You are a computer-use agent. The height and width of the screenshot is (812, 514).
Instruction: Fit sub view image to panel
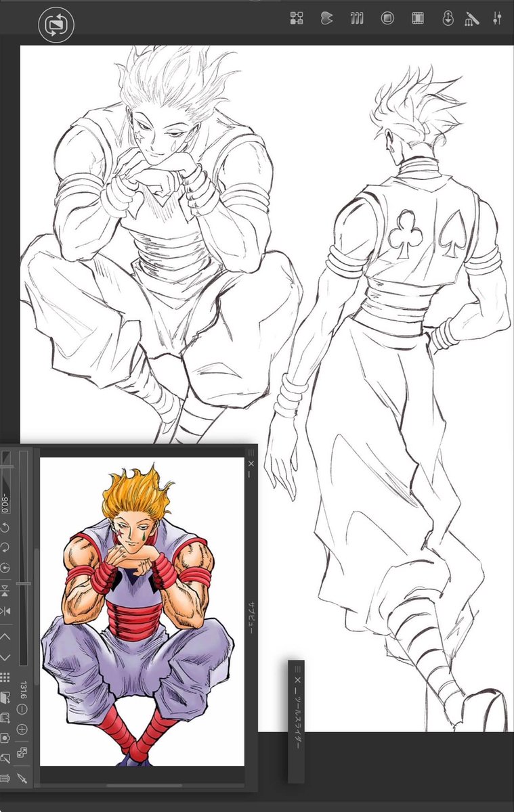[x=22, y=752]
